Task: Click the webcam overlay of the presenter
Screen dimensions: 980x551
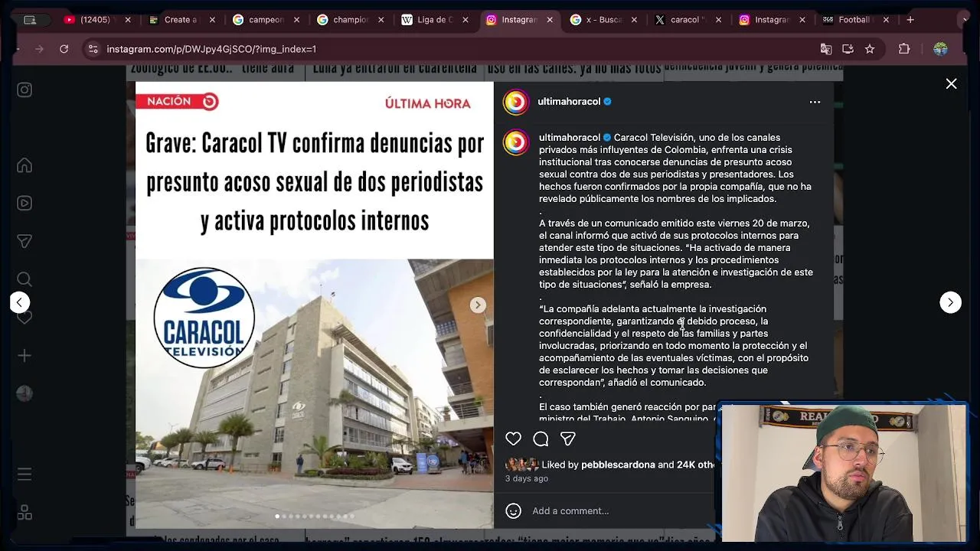Action: coord(844,473)
